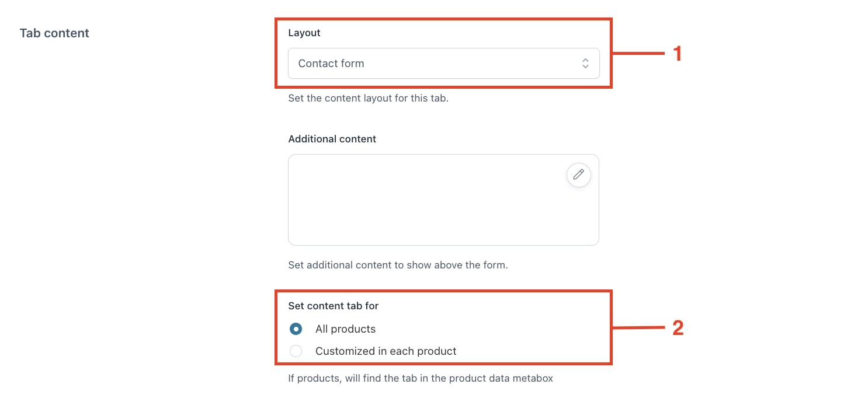Screen dimensions: 868x405
Task: Click the "Contact form" selected value text
Action: (x=331, y=64)
